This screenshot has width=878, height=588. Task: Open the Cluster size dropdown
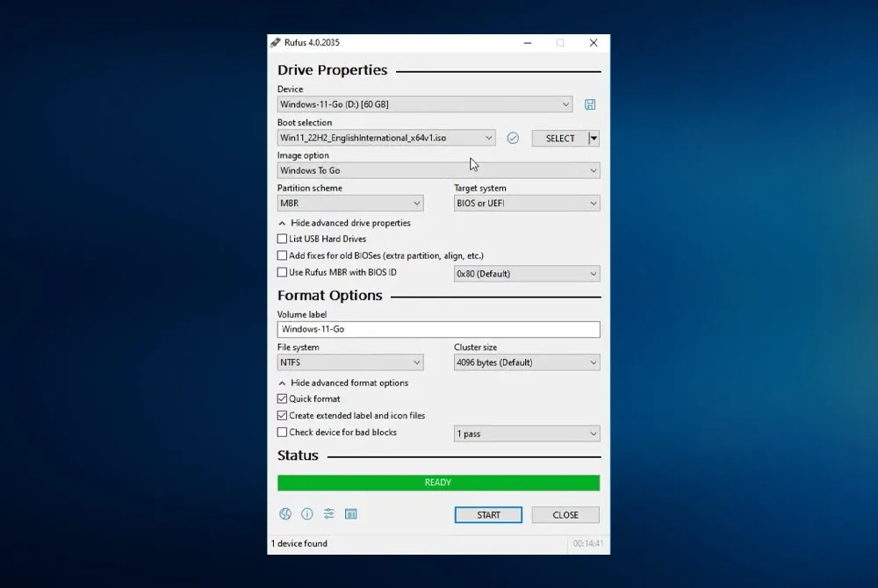(x=527, y=362)
